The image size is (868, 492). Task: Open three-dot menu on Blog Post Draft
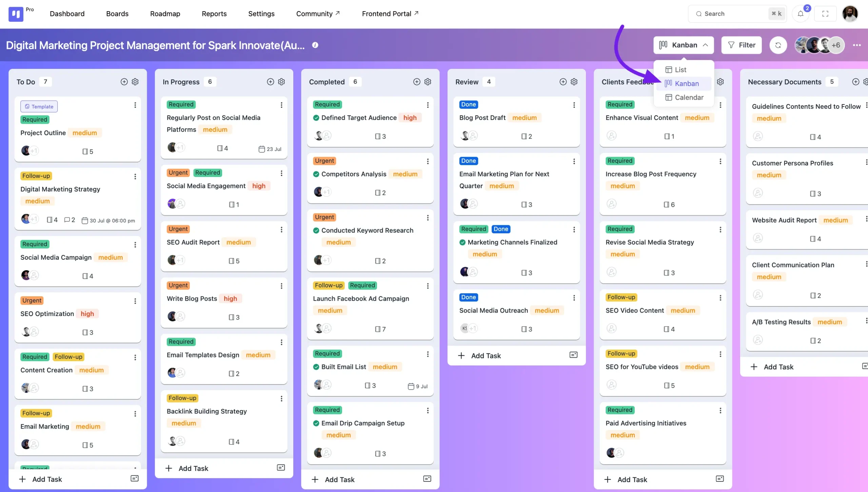tap(574, 105)
